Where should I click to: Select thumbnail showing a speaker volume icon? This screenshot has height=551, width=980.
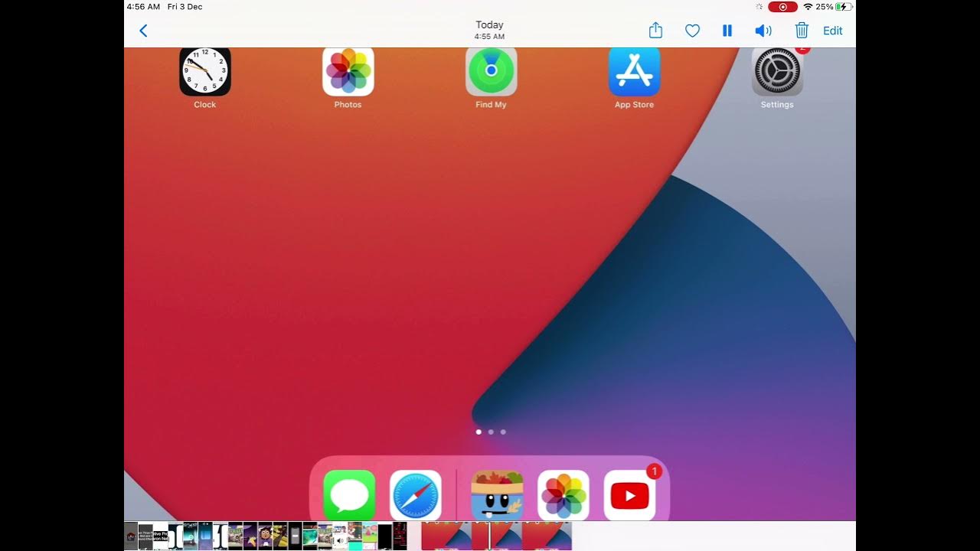[x=340, y=536]
